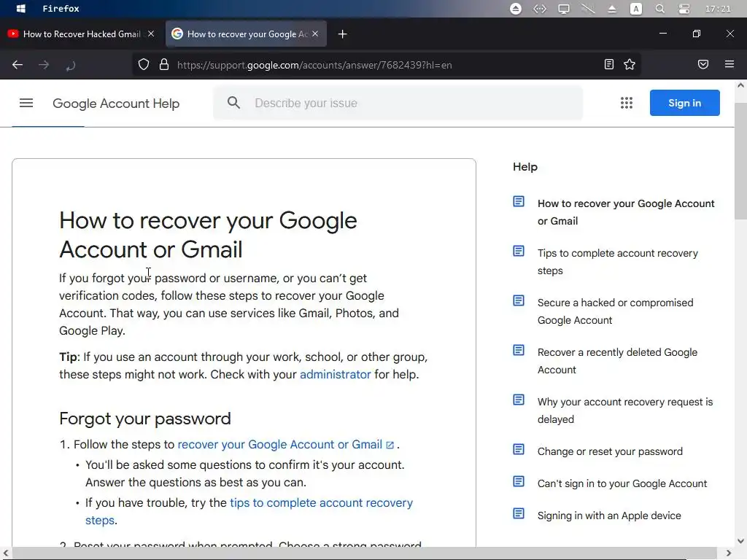Open Why your account recovery request is delayed
This screenshot has width=747, height=560.
pos(625,411)
